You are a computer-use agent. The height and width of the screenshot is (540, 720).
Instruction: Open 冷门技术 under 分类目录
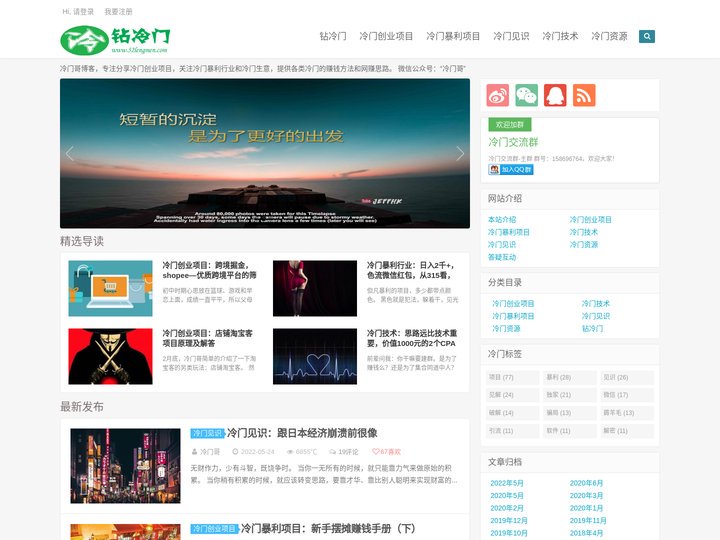pyautogui.click(x=596, y=304)
